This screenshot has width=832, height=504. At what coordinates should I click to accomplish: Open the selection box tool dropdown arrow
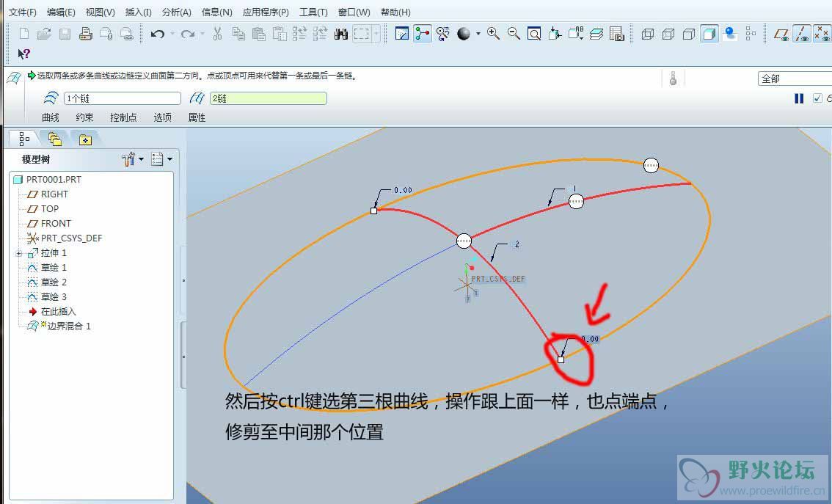pos(376,34)
